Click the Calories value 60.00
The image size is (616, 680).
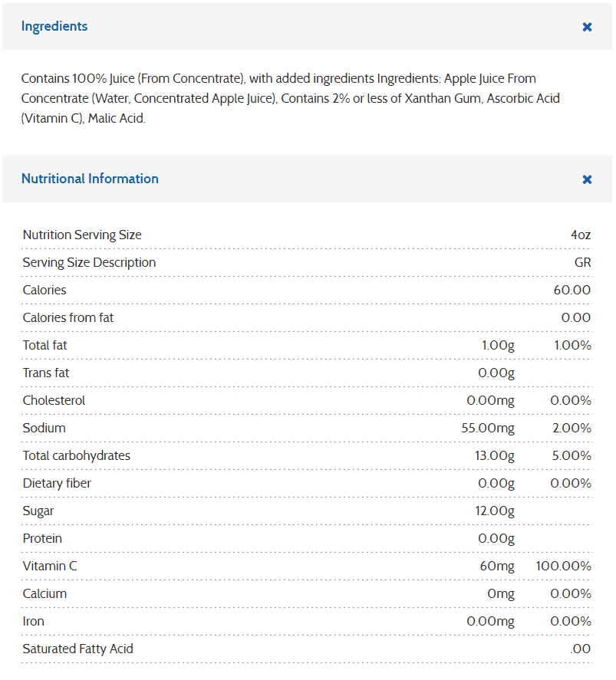click(x=572, y=290)
